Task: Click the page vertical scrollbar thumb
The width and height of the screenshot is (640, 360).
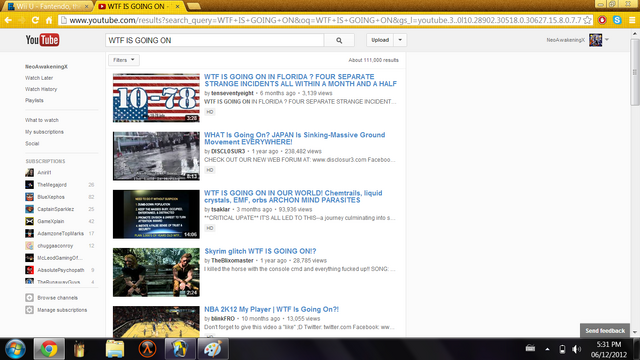Action: 634,72
